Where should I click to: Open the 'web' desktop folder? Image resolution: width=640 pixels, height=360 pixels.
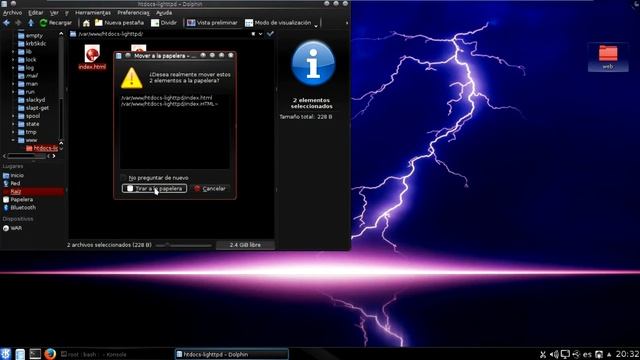tap(608, 57)
